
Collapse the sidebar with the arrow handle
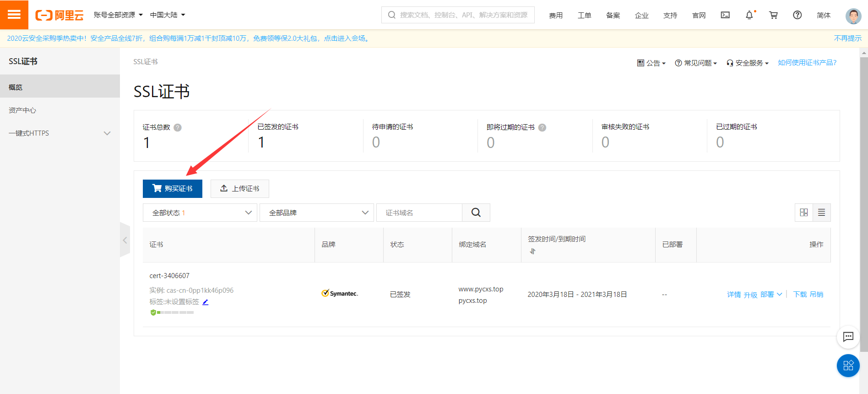(x=125, y=240)
